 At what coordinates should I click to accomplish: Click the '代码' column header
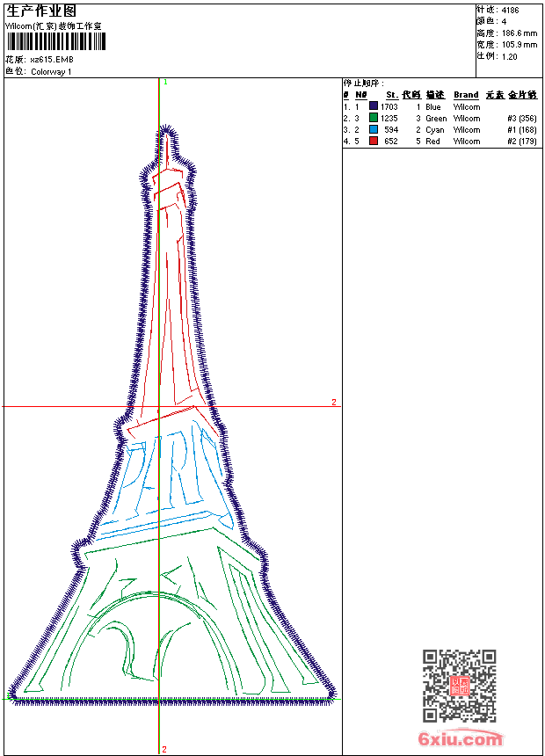coord(411,95)
